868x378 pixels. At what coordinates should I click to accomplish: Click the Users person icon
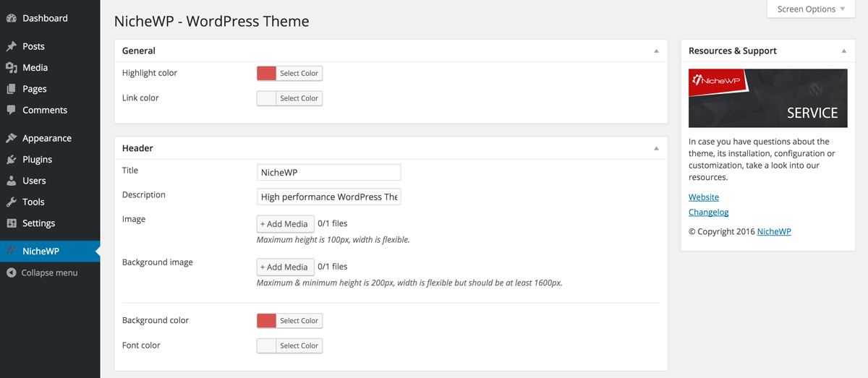tap(11, 181)
